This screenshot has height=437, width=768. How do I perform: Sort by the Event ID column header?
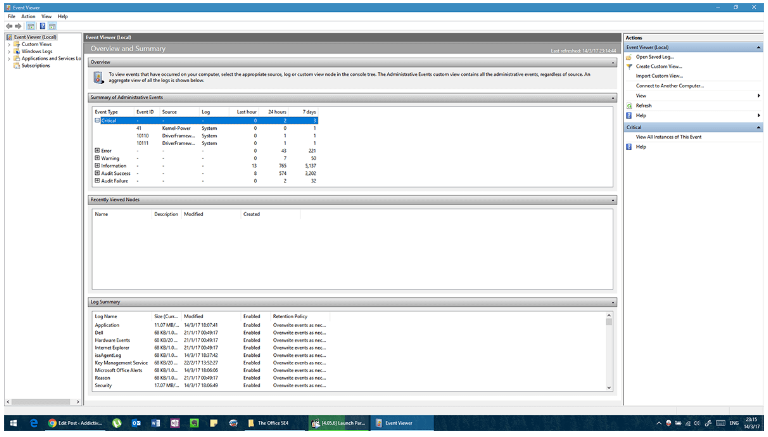tap(146, 112)
